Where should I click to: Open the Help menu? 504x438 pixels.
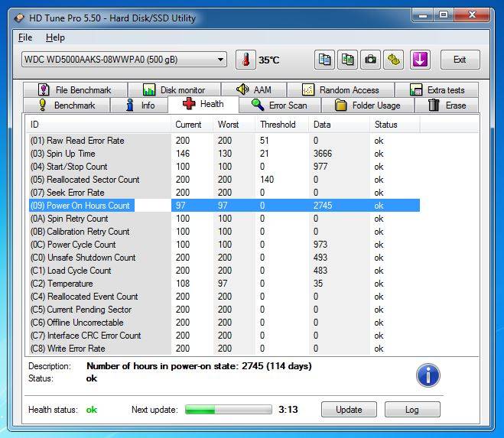pyautogui.click(x=55, y=37)
